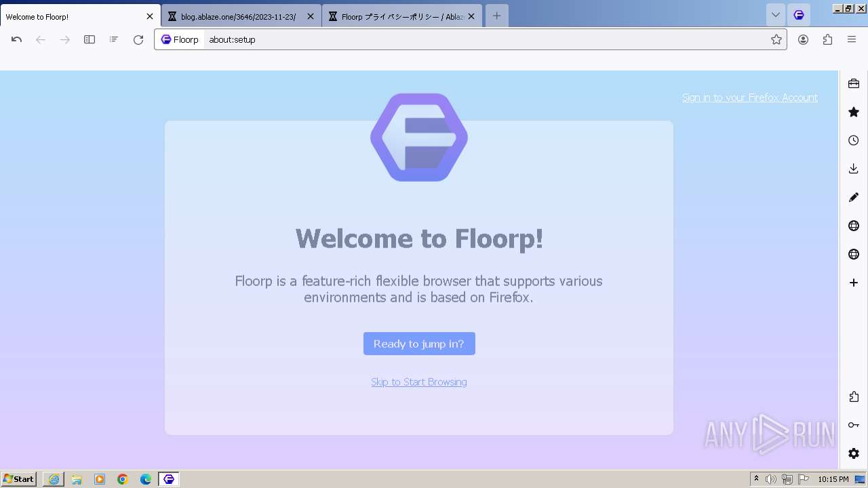Click the Floorp identity box in address bar
Viewport: 868px width, 488px height.
click(x=180, y=40)
